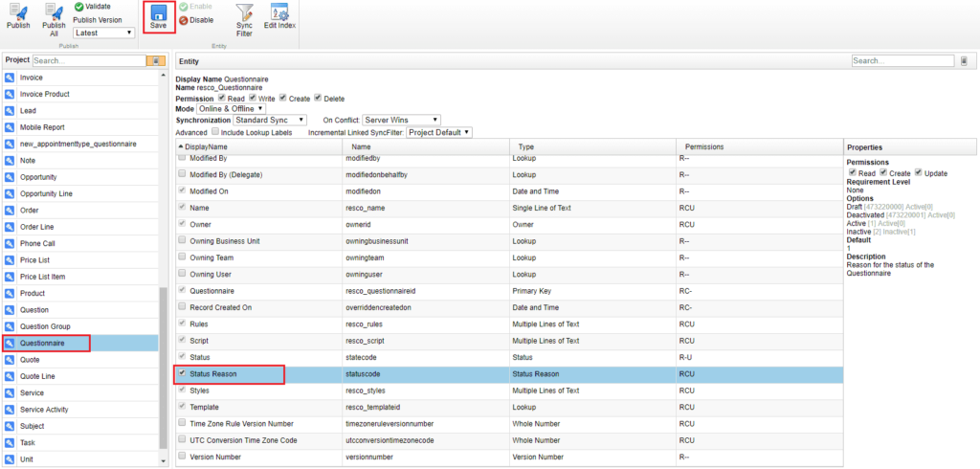Select the Service entity in project list

coord(79,392)
